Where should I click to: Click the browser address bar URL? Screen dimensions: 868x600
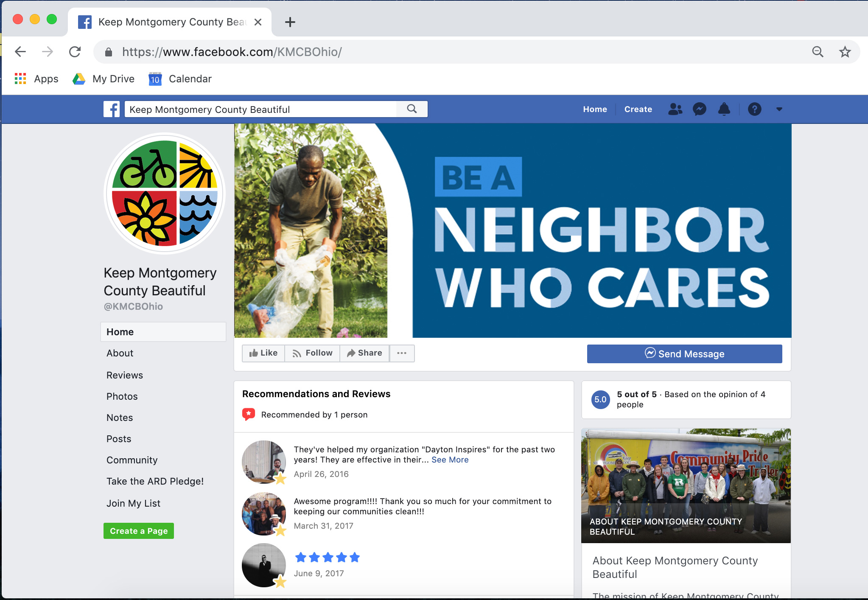232,52
